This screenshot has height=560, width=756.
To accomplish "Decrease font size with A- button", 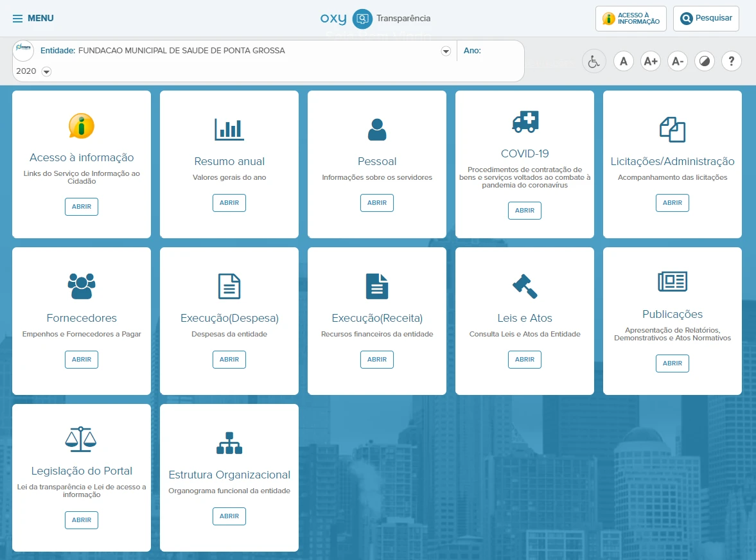I will pos(678,62).
